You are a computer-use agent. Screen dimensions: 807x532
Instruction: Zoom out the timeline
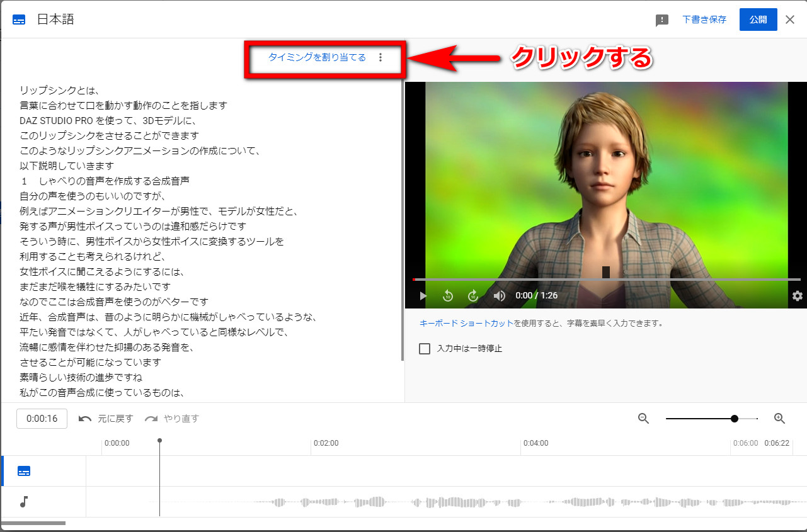click(x=643, y=419)
